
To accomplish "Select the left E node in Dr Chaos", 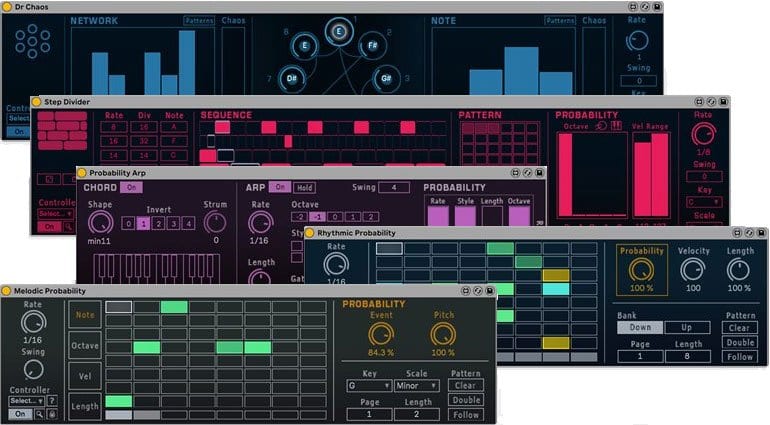I will coord(304,46).
